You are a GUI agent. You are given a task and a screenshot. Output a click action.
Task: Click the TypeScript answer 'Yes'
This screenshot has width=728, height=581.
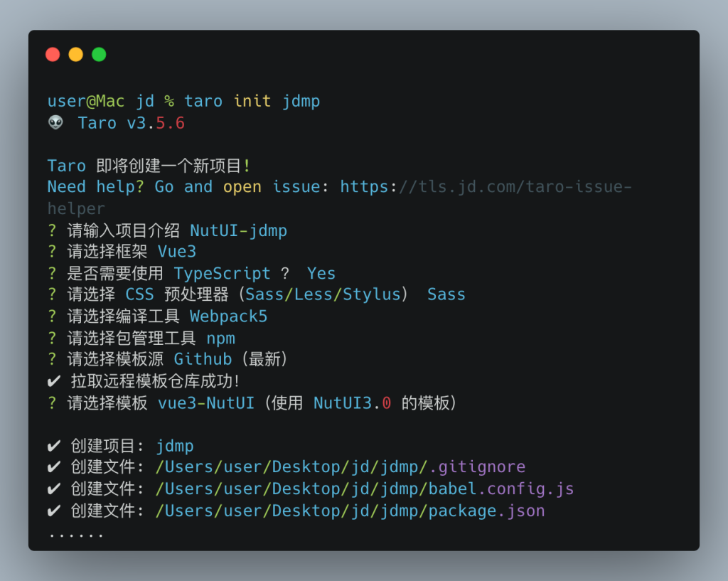pos(321,274)
